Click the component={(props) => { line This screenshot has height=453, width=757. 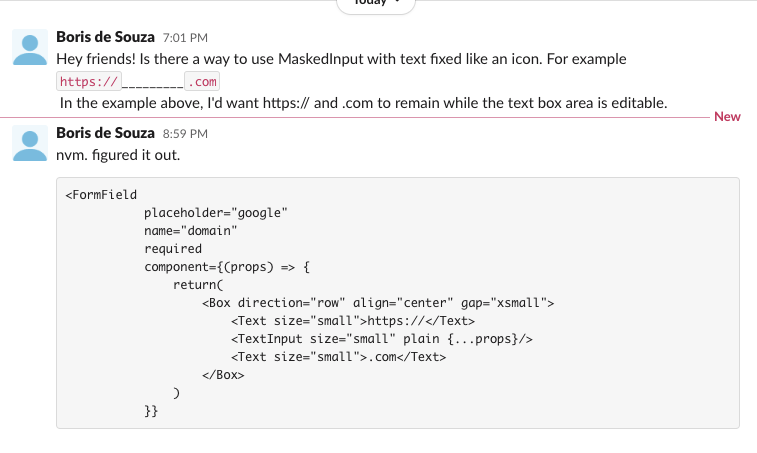coord(227,267)
